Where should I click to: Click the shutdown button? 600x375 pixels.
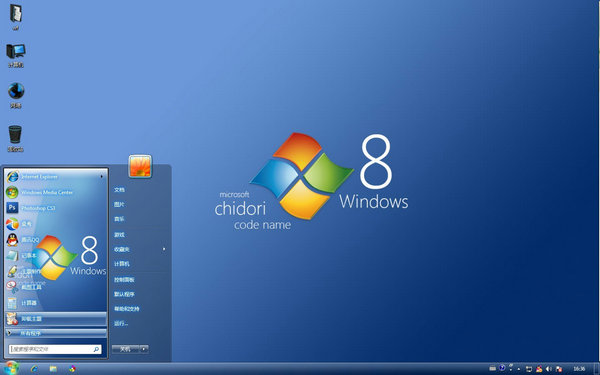(126, 349)
